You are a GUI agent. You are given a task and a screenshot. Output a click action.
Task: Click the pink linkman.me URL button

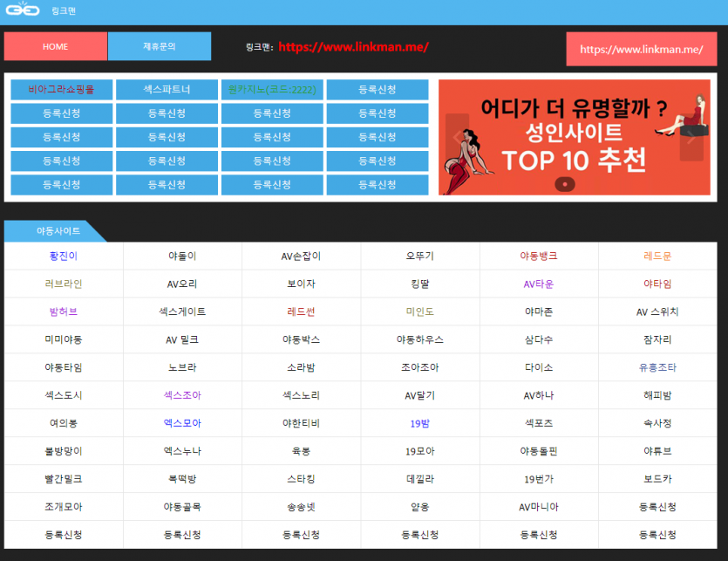coord(641,49)
